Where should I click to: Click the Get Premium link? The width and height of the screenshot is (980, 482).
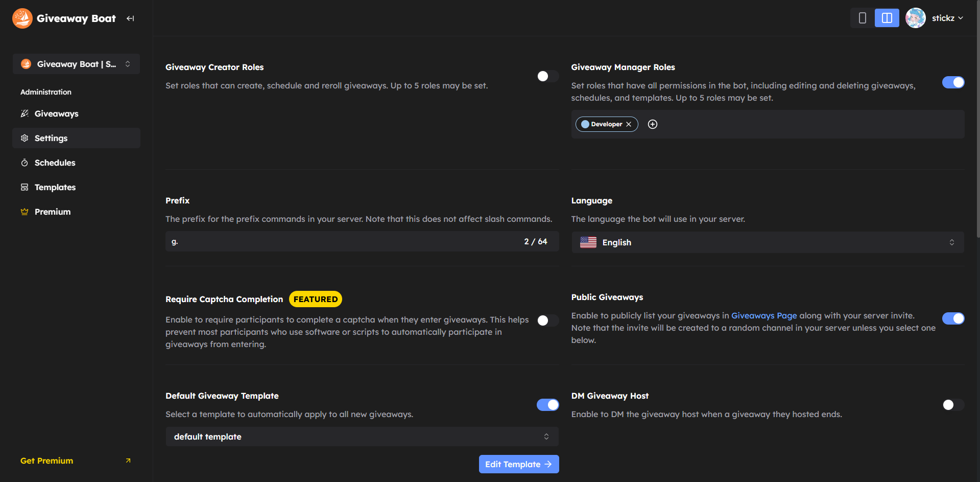coord(46,461)
